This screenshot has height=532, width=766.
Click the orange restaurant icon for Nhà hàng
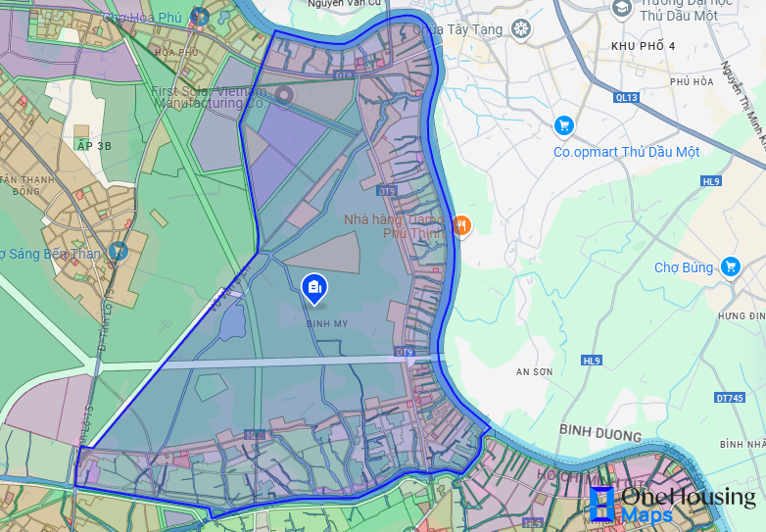point(461,226)
